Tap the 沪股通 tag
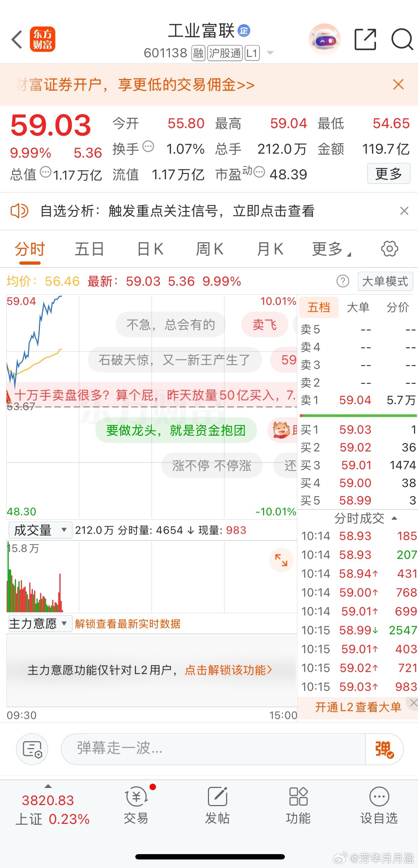 coord(225,53)
